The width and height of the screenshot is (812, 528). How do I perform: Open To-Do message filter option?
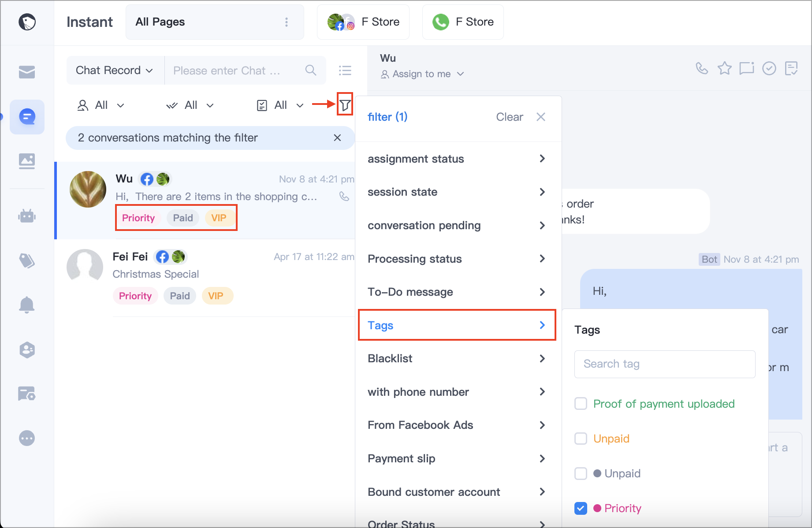coord(457,292)
